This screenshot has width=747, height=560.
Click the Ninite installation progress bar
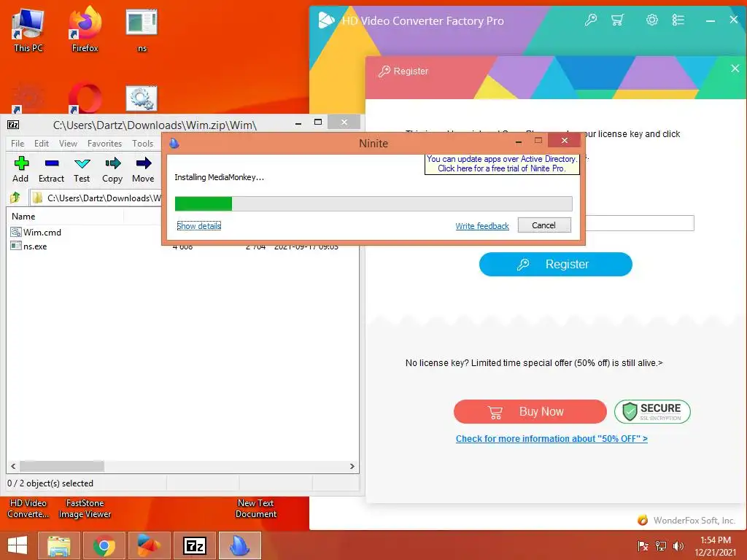373,203
